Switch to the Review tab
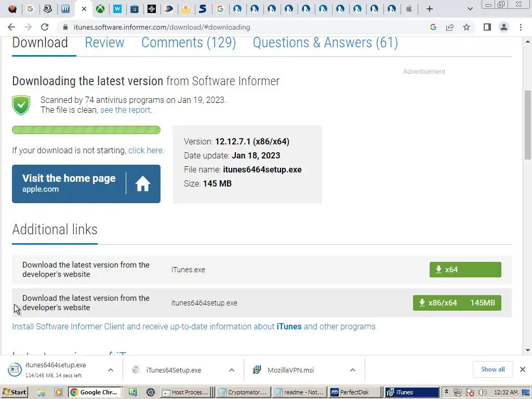Screen dimensions: 532x399 104,43
